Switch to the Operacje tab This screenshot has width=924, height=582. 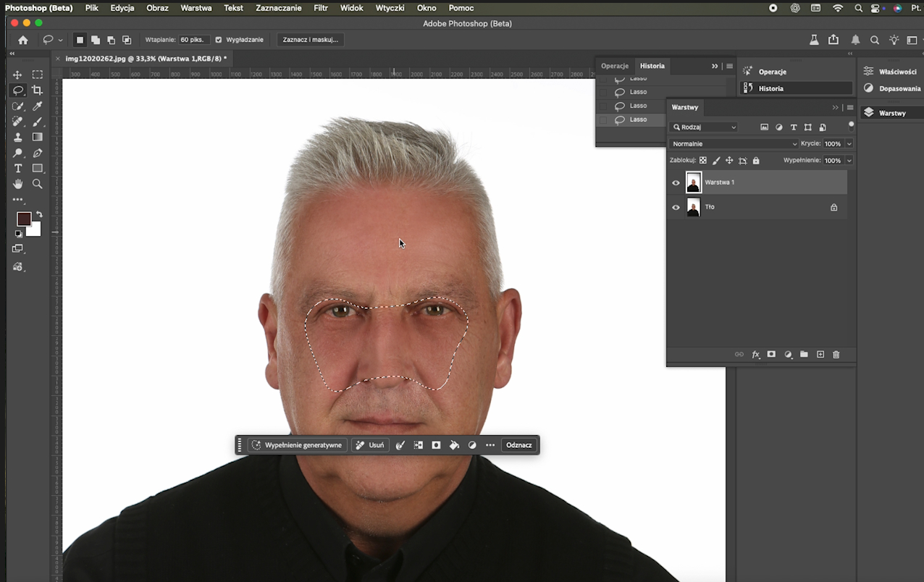click(x=615, y=66)
